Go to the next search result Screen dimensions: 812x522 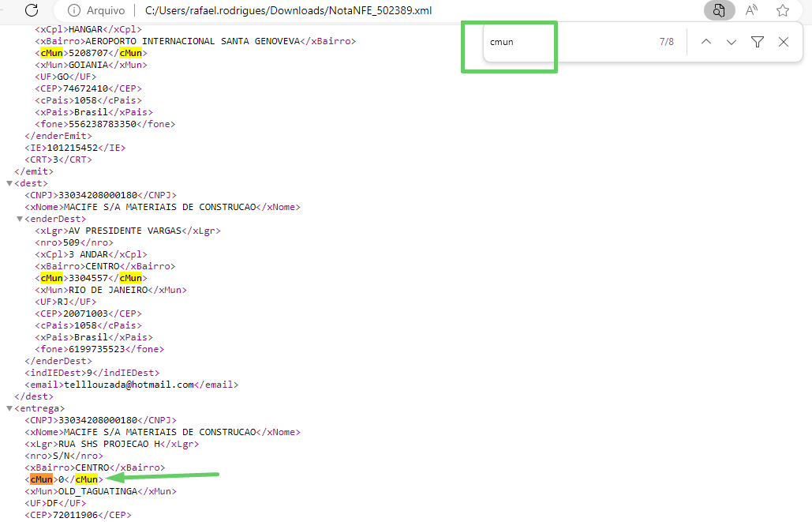tap(732, 42)
